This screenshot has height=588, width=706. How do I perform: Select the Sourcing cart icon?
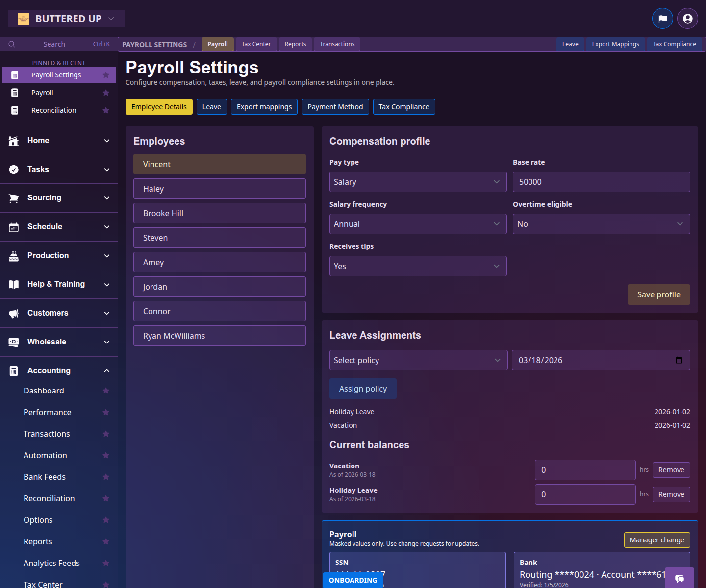(x=14, y=198)
